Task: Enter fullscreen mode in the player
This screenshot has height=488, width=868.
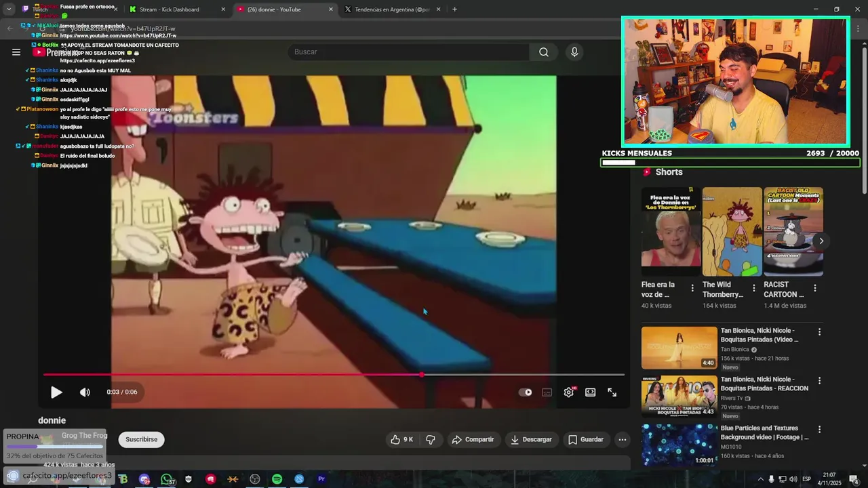Action: [x=612, y=392]
